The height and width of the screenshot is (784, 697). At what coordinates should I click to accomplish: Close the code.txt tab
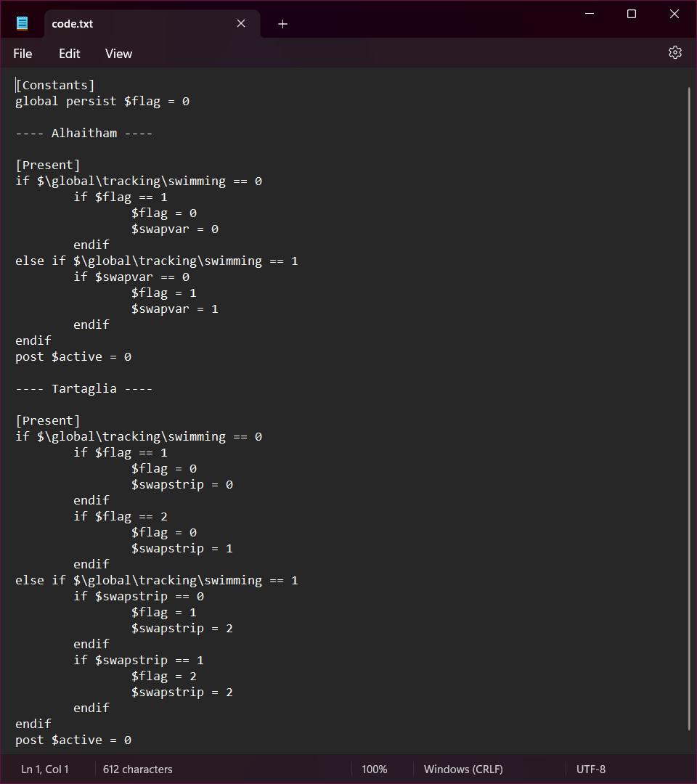tap(241, 24)
